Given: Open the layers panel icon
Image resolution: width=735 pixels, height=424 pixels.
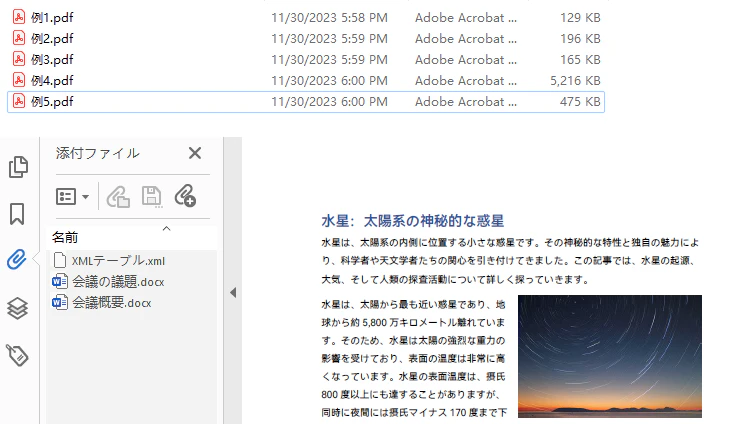Looking at the screenshot, I should coord(17,308).
